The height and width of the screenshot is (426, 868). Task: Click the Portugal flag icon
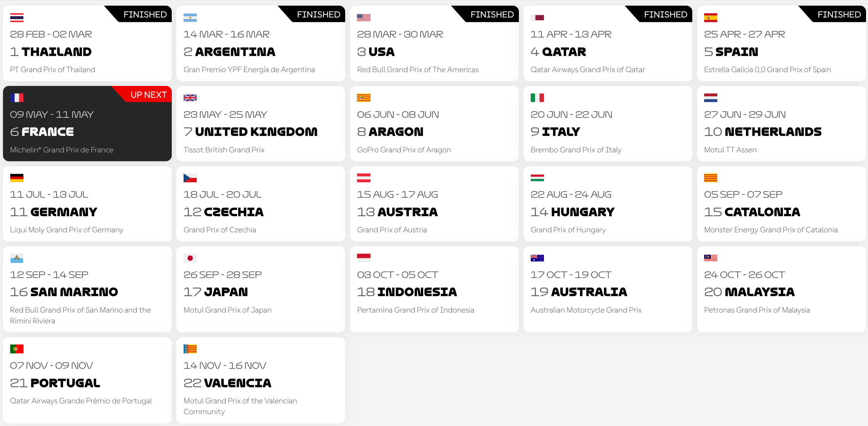pos(16,349)
